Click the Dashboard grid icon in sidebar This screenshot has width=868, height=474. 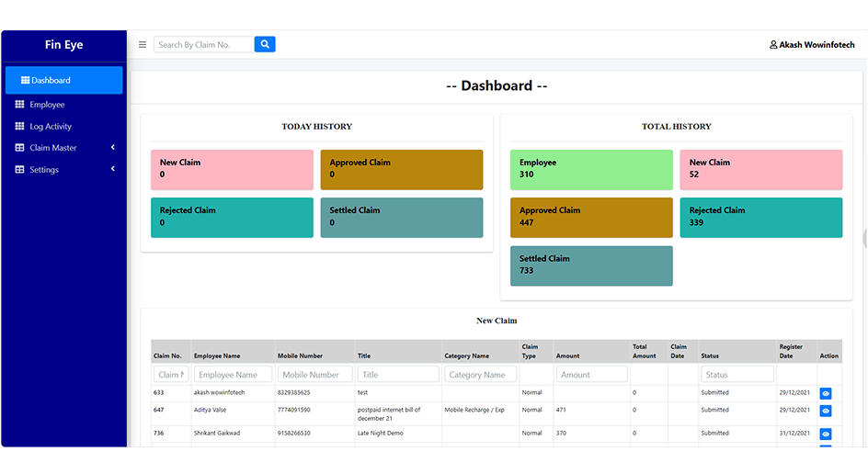25,80
